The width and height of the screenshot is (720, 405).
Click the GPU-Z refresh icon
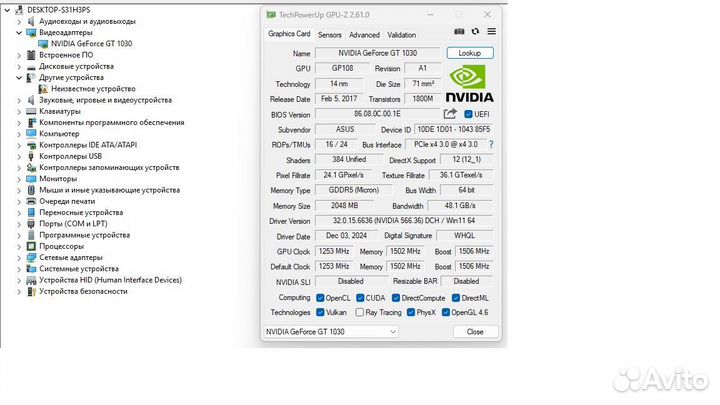475,31
